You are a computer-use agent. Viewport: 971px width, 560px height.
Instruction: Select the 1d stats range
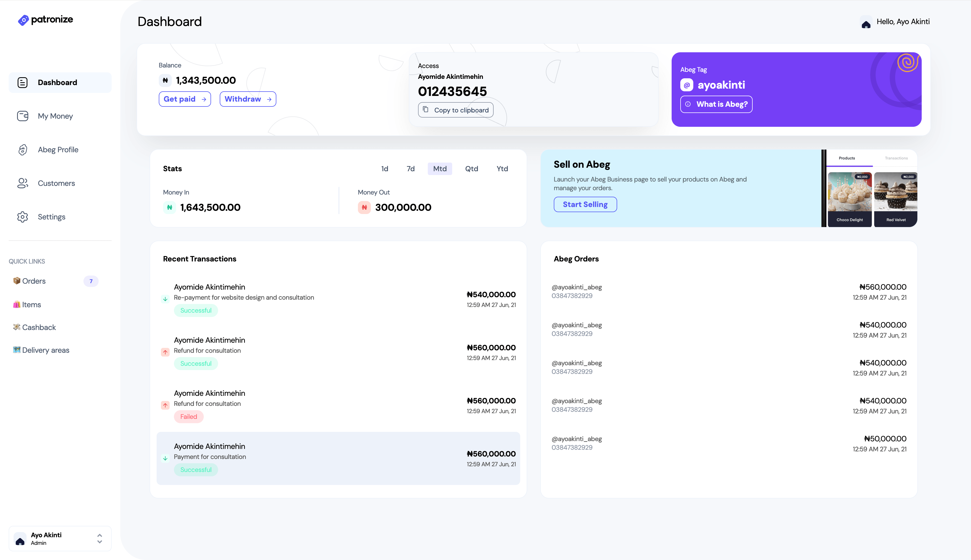click(384, 169)
